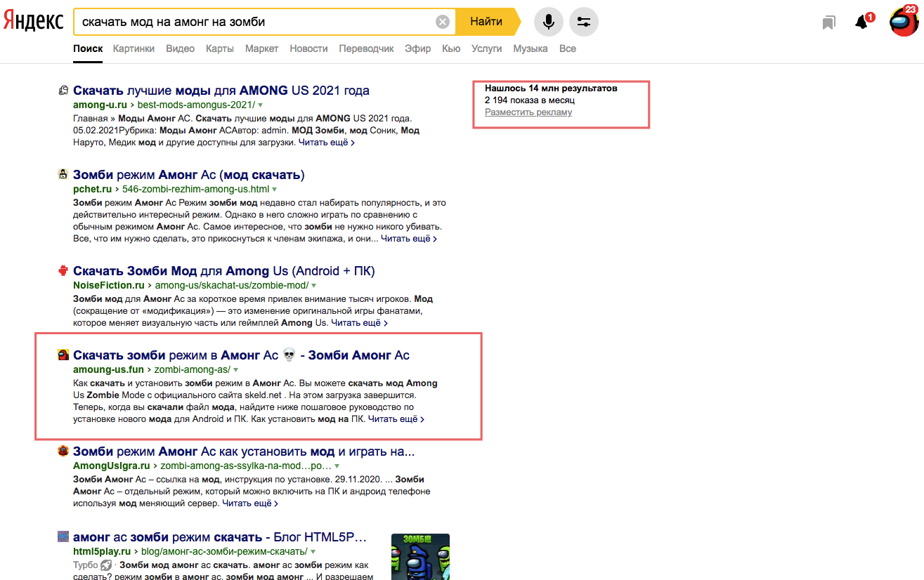The height and width of the screenshot is (580, 924).
Task: Open the Услуги tab
Action: pyautogui.click(x=487, y=48)
